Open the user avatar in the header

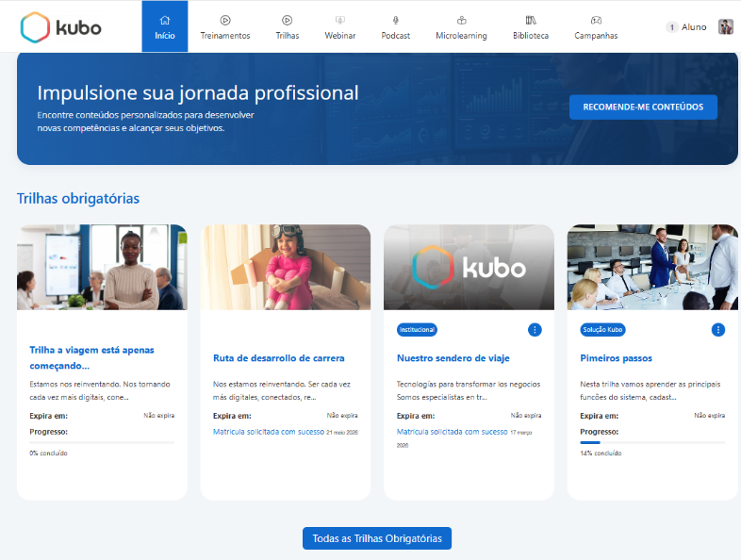(725, 27)
